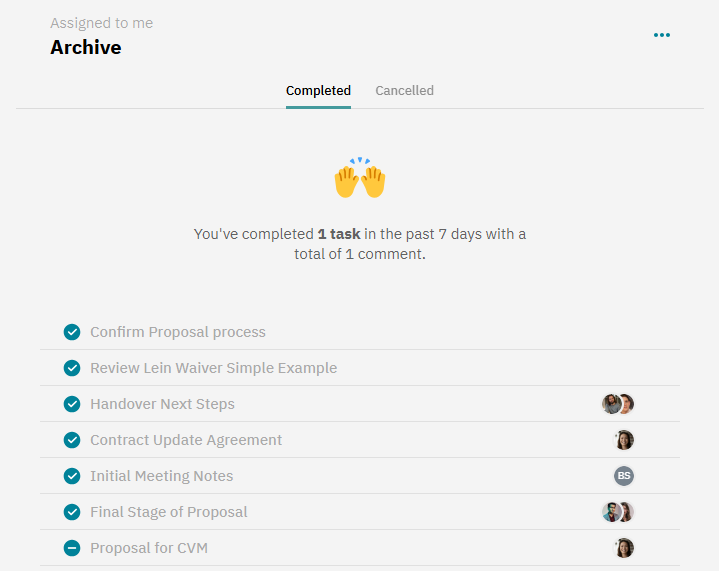Click assignee avatars on Final Stage of Proposal
This screenshot has height=571, width=719.
click(618, 512)
